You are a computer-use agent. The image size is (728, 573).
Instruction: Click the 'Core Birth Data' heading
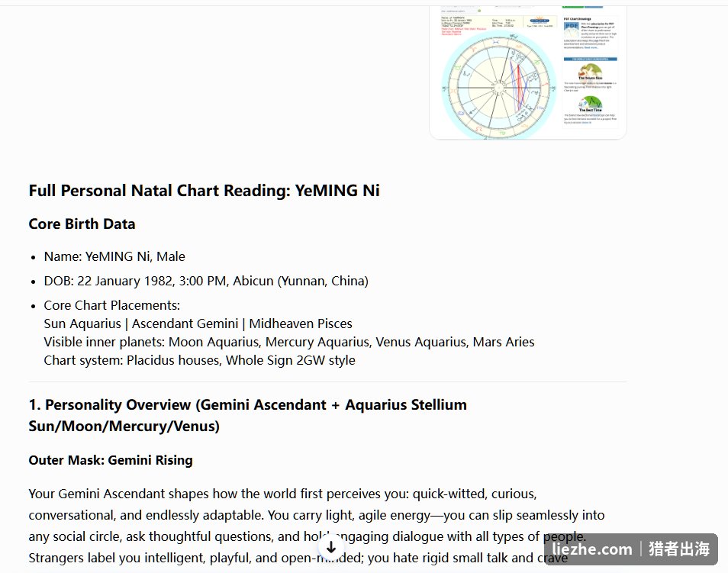pos(82,224)
